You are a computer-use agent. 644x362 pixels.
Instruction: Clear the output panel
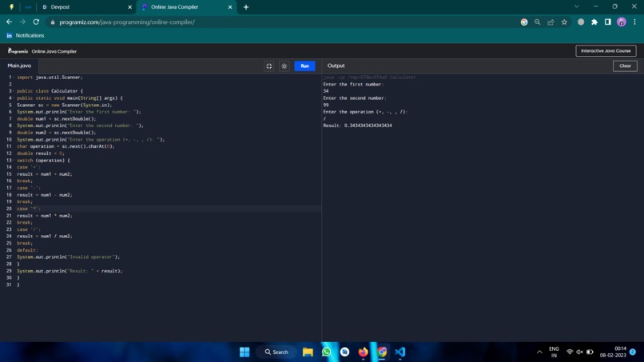(625, 66)
